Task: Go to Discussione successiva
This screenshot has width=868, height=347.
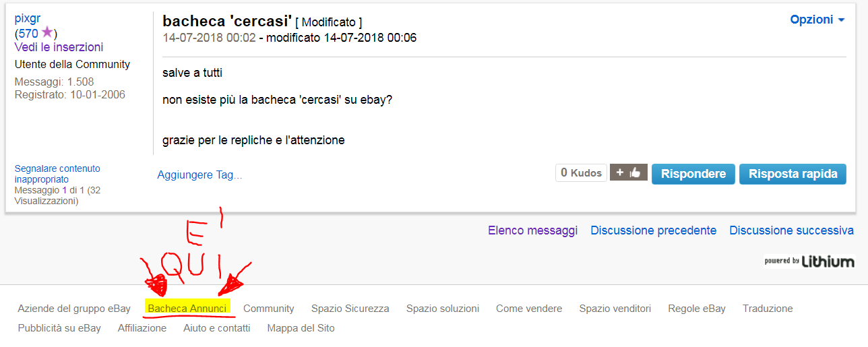Action: coord(792,230)
